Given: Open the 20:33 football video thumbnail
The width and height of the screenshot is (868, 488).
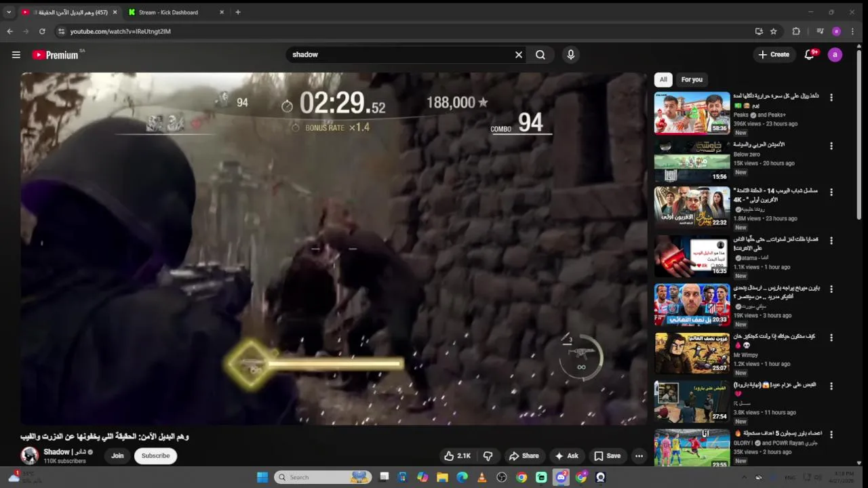Looking at the screenshot, I should click(x=692, y=306).
